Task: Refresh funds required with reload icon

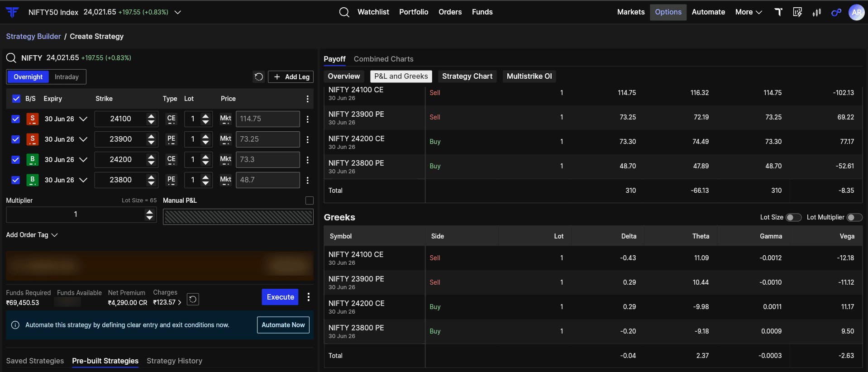Action: [x=193, y=299]
